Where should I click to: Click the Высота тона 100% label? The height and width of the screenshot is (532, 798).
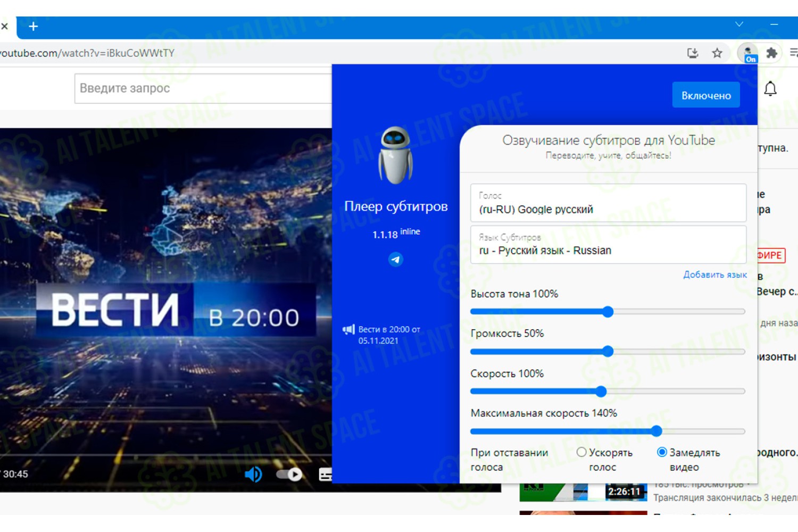coord(514,294)
